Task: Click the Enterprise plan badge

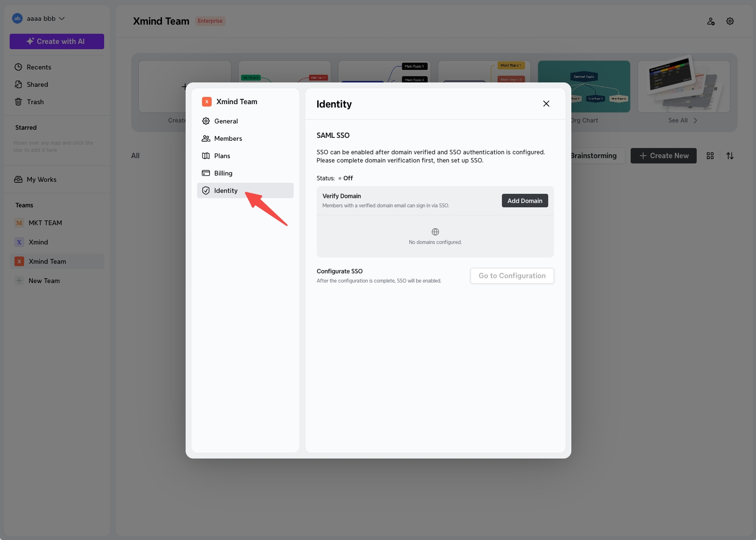Action: [x=210, y=21]
